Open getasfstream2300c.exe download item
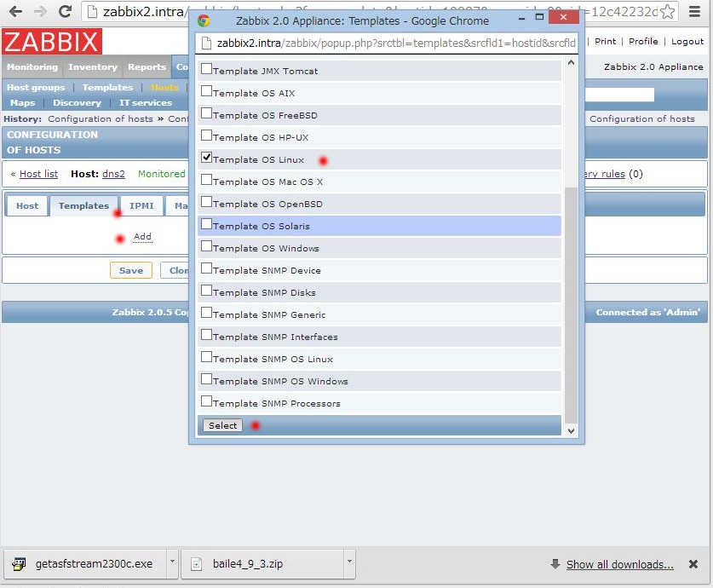 click(x=85, y=564)
